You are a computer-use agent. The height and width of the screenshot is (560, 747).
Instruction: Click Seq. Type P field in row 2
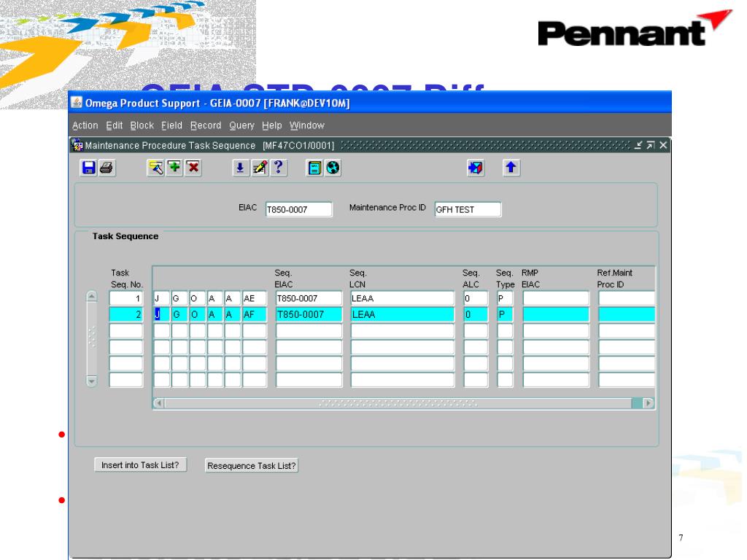tap(505, 314)
